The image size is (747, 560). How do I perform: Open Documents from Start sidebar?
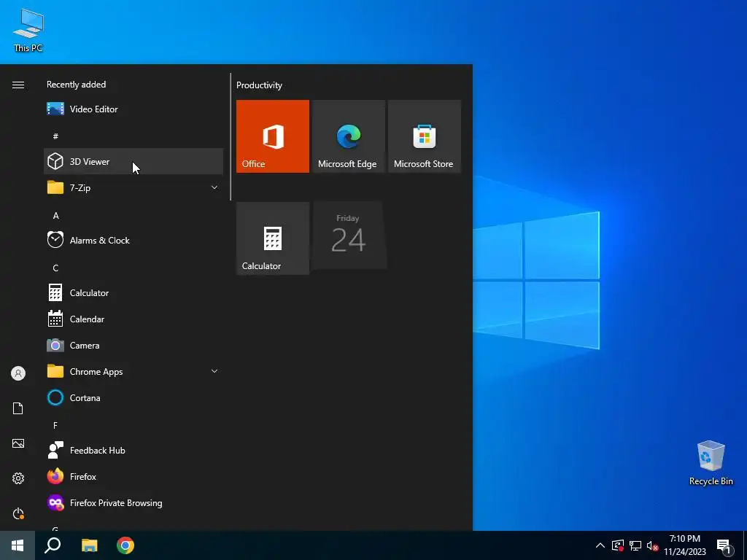pos(18,408)
